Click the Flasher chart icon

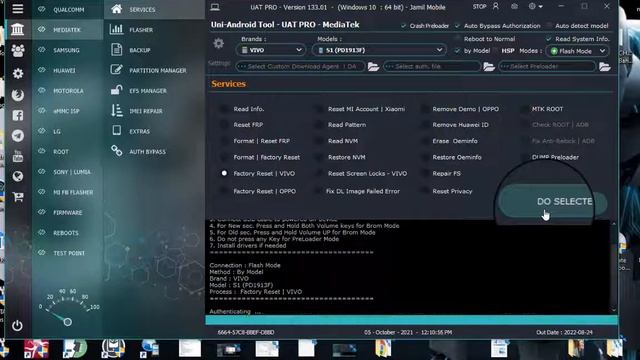pos(116,29)
